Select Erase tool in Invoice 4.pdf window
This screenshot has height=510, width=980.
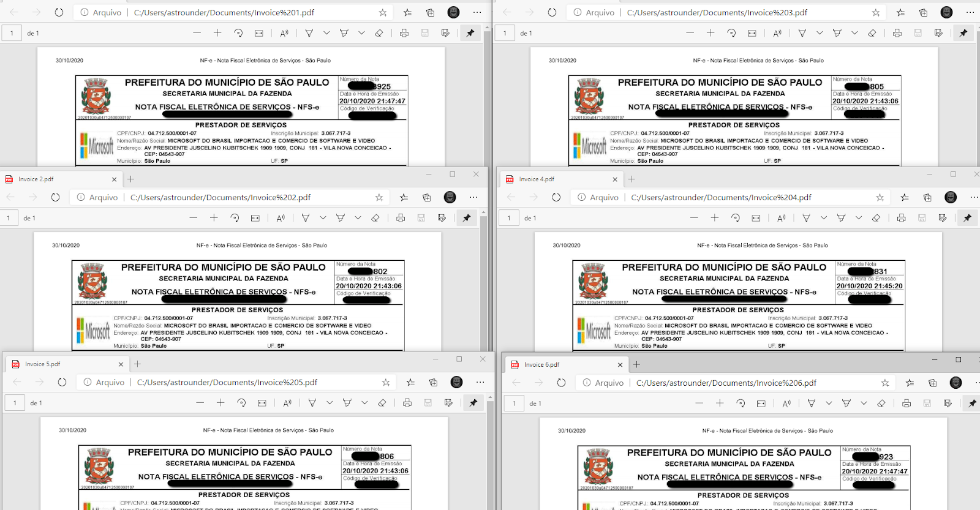click(x=876, y=218)
